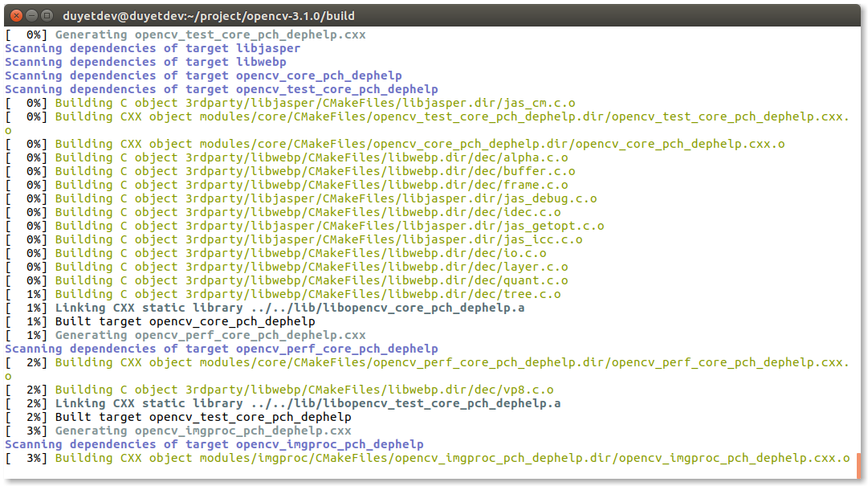Click the line building dec/vp8.c.o
Screen dimensions: 868x486
[279, 390]
